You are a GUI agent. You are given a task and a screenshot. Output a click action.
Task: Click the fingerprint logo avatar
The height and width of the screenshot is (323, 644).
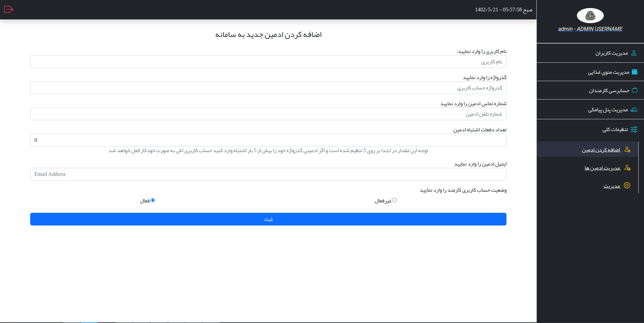[590, 15]
